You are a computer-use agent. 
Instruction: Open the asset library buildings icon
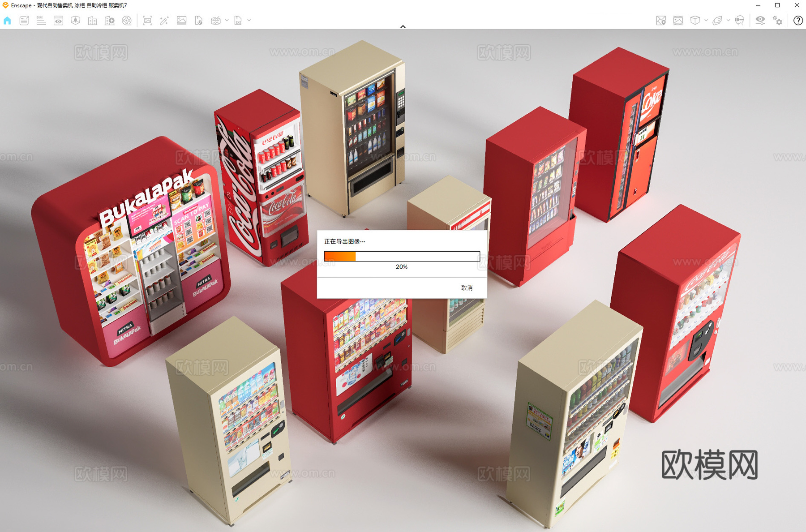coord(93,21)
